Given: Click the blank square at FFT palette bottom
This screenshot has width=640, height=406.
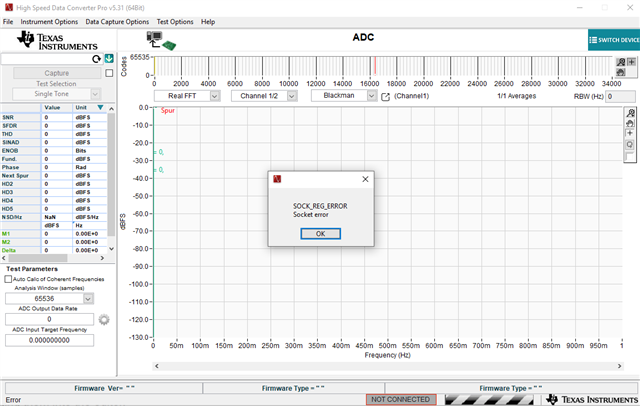Looking at the screenshot, I should (630, 157).
